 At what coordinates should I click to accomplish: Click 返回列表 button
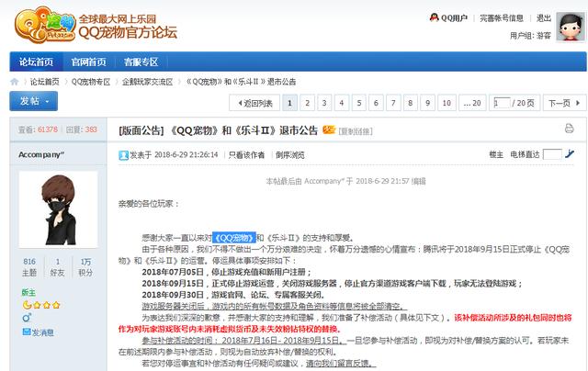254,103
